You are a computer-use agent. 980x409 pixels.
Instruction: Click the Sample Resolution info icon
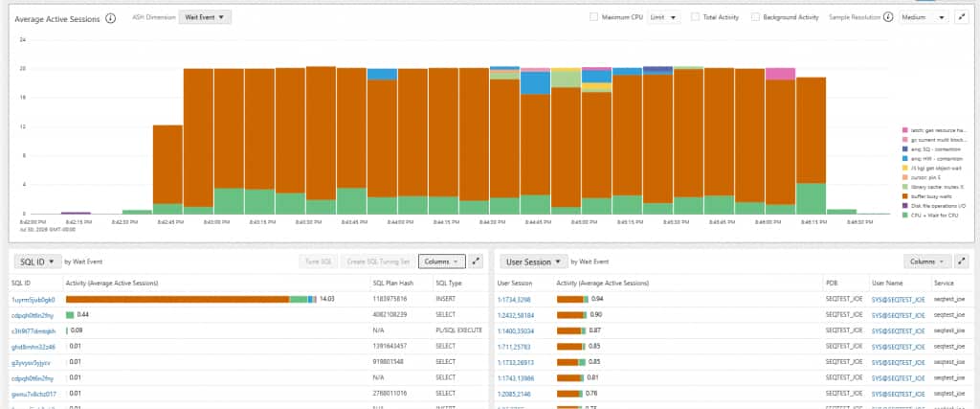[x=888, y=17]
